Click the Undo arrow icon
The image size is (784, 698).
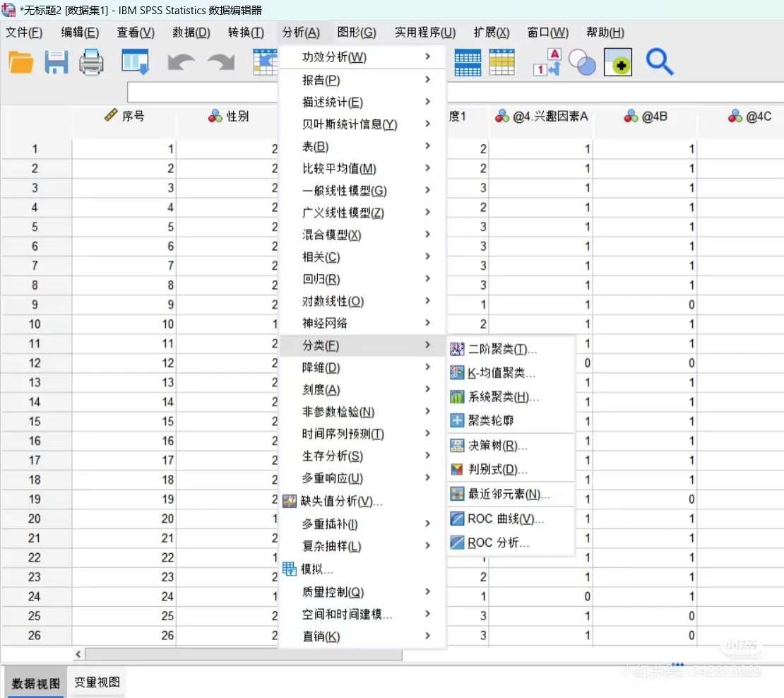coord(181,62)
